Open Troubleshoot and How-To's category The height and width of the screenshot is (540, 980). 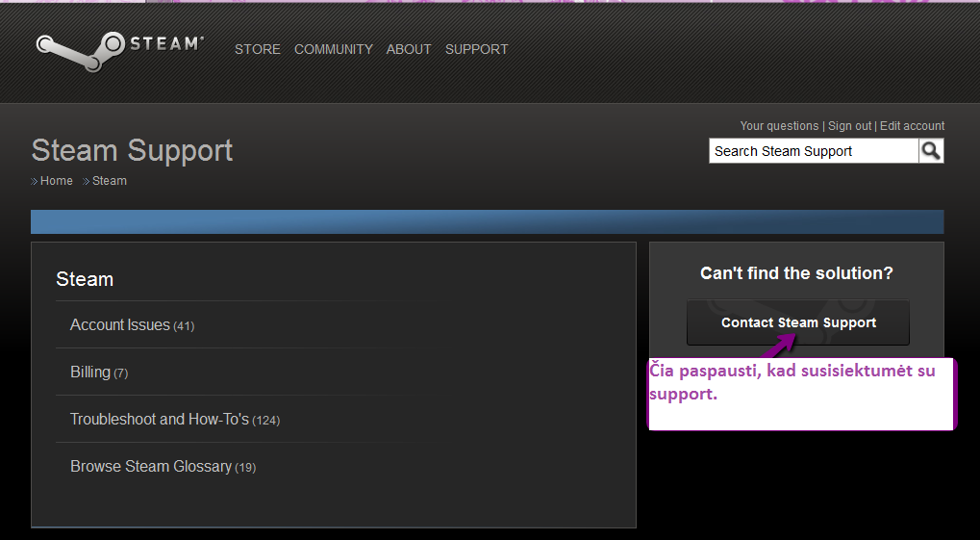tap(175, 420)
